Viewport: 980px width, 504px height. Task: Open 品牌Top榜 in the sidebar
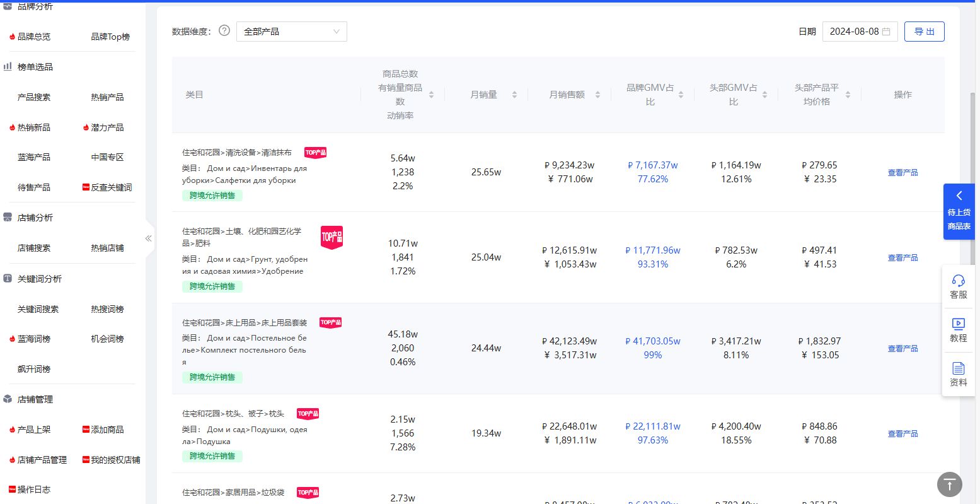[110, 37]
